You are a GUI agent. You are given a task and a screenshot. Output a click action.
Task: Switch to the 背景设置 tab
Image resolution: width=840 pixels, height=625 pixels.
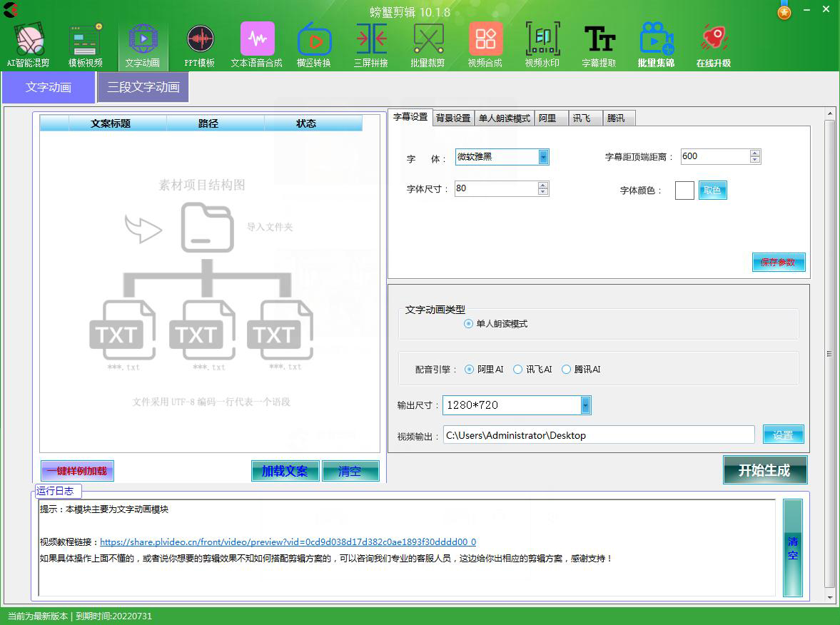[x=452, y=118]
